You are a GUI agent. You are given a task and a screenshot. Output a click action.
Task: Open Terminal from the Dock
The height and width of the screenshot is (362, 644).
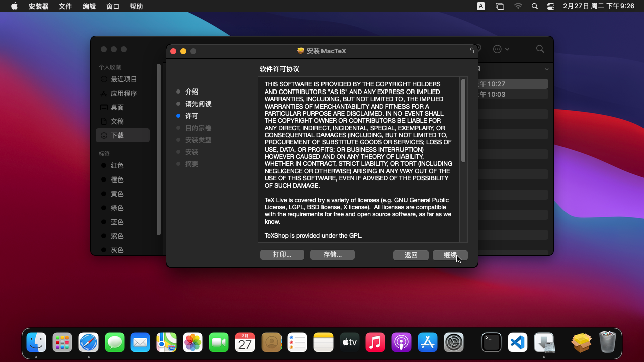(492, 342)
